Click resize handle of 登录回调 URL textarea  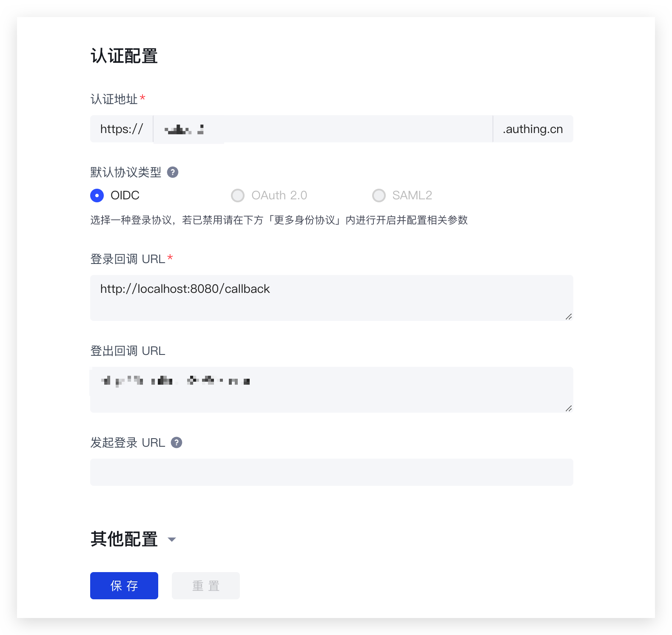568,317
